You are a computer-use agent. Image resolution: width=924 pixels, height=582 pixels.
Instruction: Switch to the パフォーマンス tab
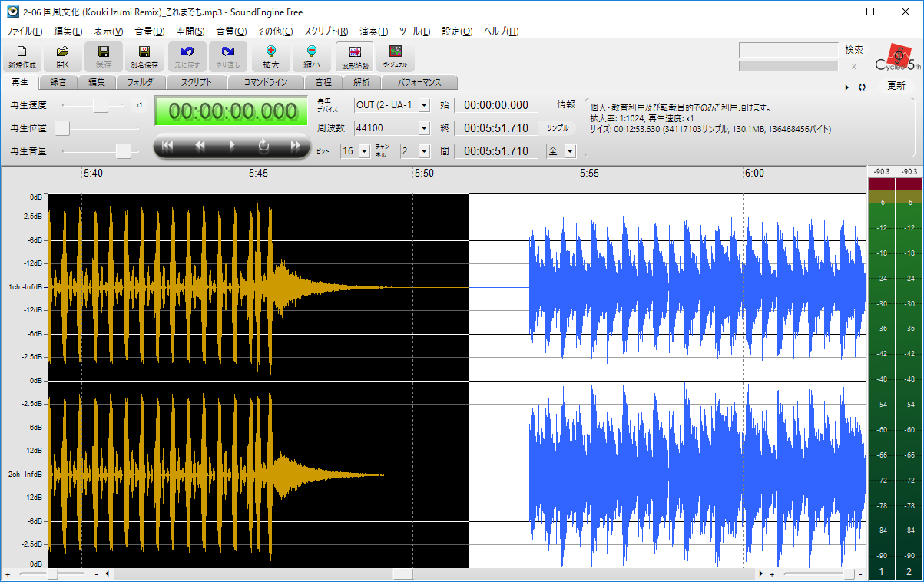(x=419, y=82)
